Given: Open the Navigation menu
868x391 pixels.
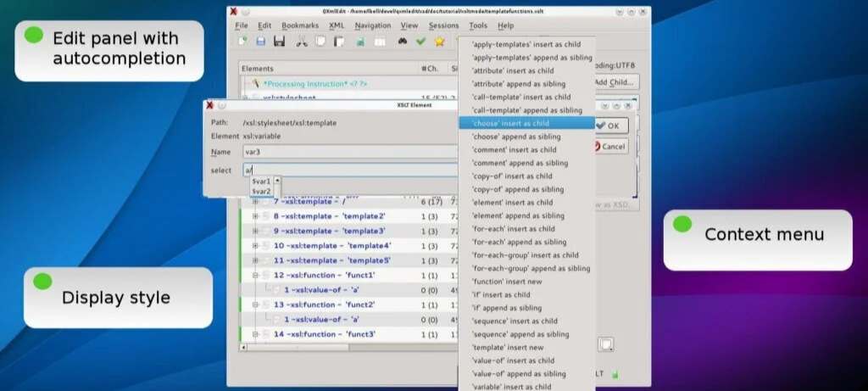Looking at the screenshot, I should [x=373, y=25].
